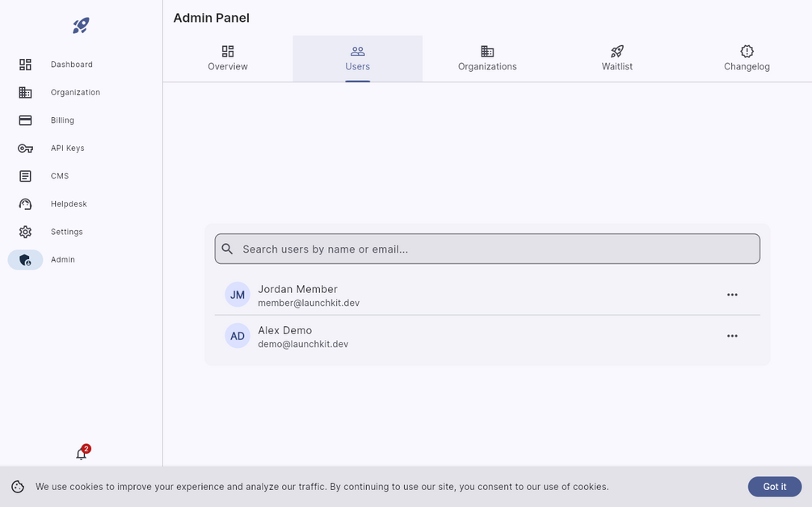Switch to the Organizations tab
Image resolution: width=812 pixels, height=507 pixels.
(x=487, y=58)
